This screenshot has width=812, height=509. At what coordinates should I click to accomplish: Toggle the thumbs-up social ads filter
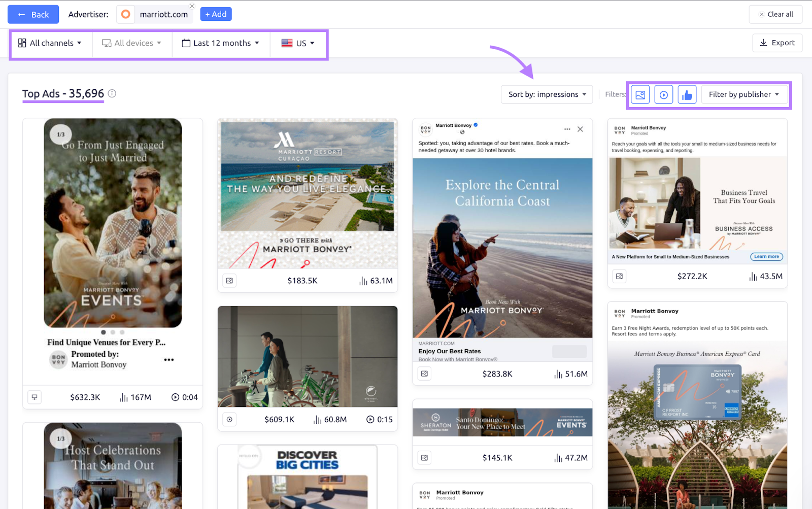(687, 95)
